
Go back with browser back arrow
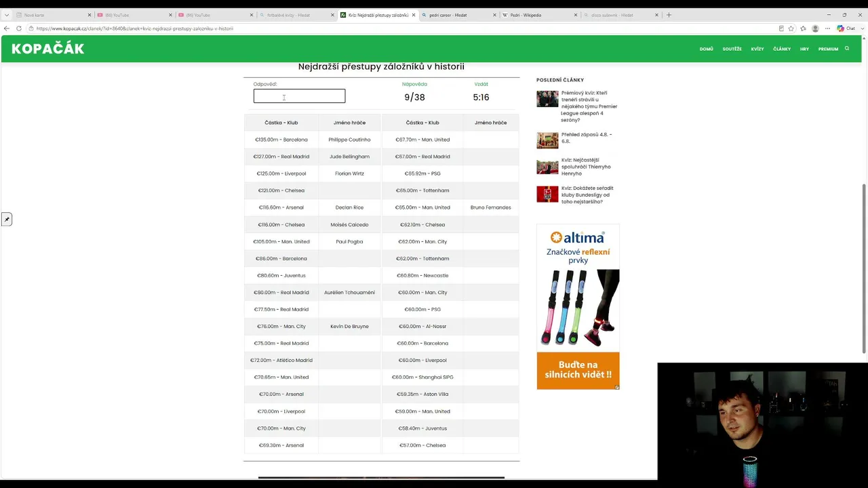[x=7, y=28]
